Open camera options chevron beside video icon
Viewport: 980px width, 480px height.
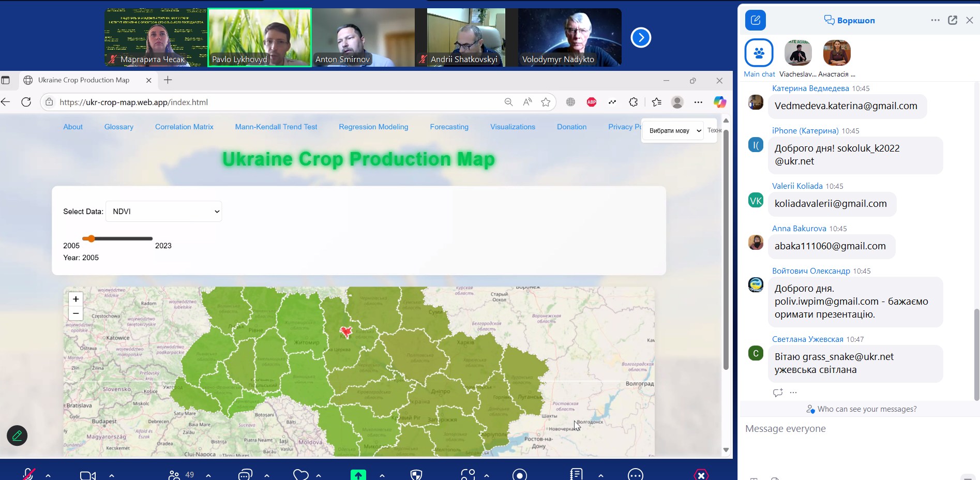point(112,475)
